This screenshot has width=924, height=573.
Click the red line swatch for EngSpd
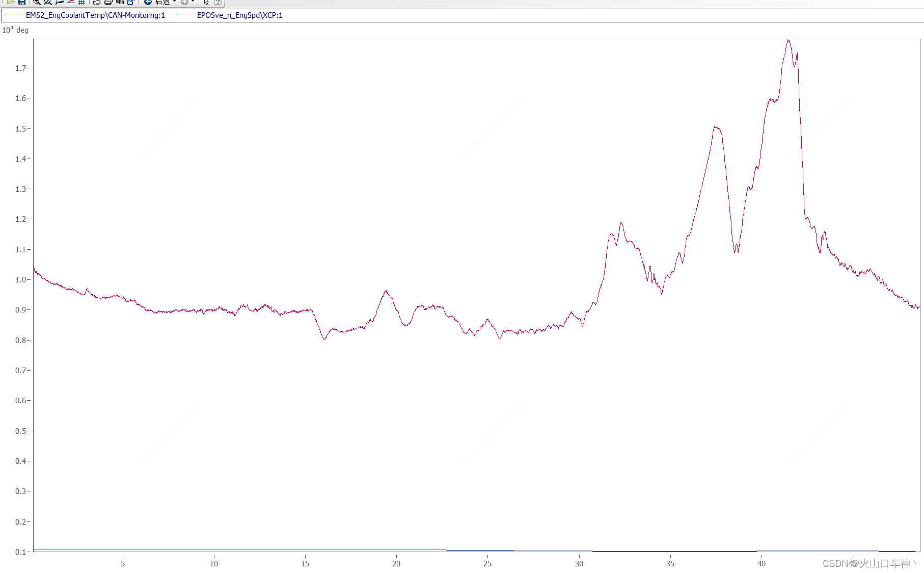(x=184, y=14)
